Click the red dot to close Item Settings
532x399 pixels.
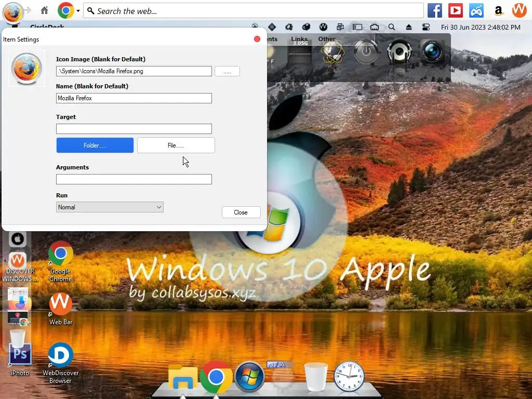tap(257, 39)
